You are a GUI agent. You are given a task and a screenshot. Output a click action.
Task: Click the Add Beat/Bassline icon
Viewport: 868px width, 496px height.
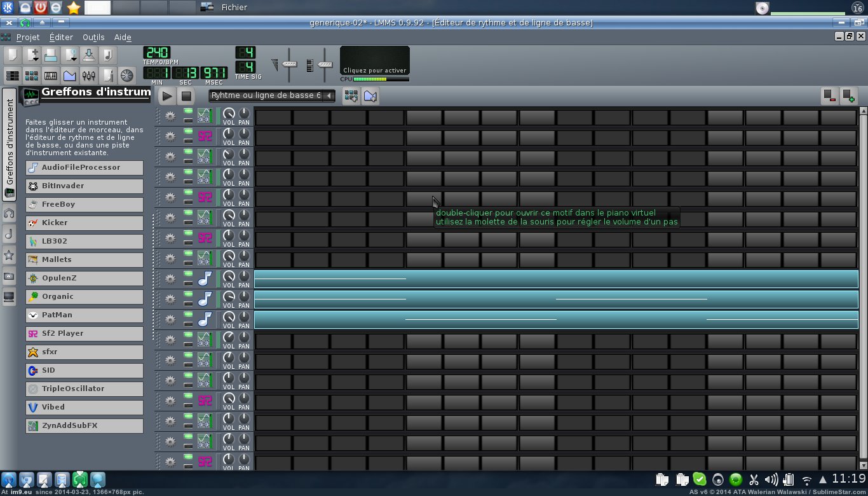point(351,96)
